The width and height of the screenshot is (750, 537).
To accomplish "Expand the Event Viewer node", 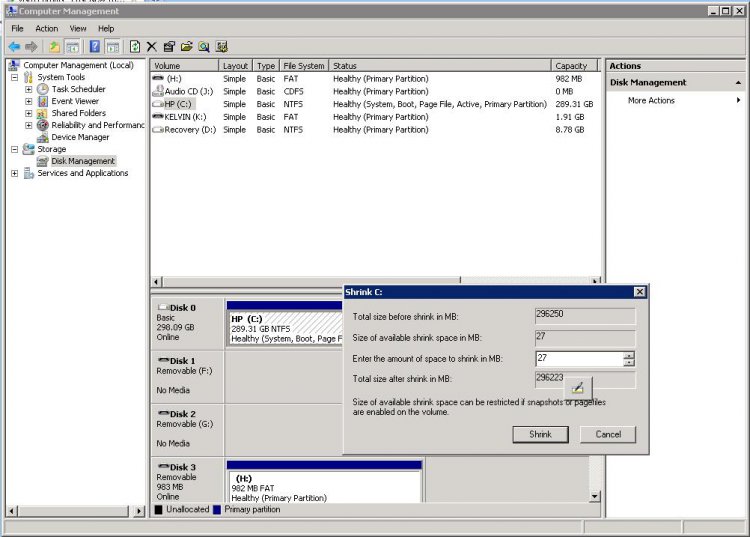I will [29, 101].
